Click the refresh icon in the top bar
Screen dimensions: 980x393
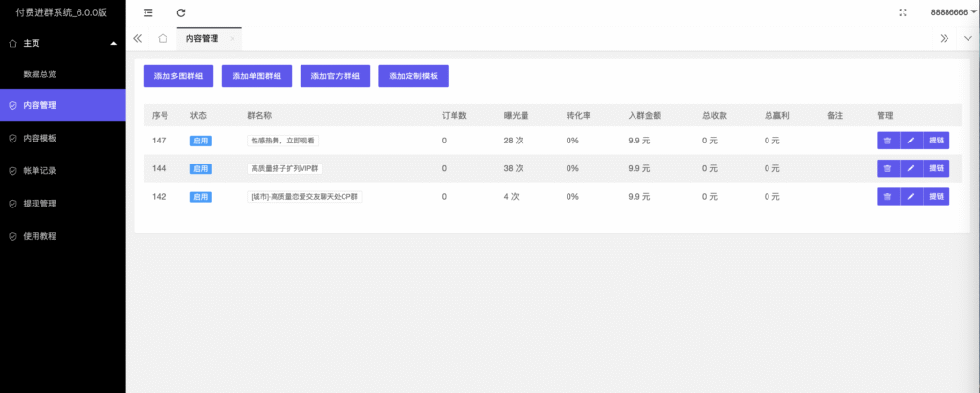point(181,12)
